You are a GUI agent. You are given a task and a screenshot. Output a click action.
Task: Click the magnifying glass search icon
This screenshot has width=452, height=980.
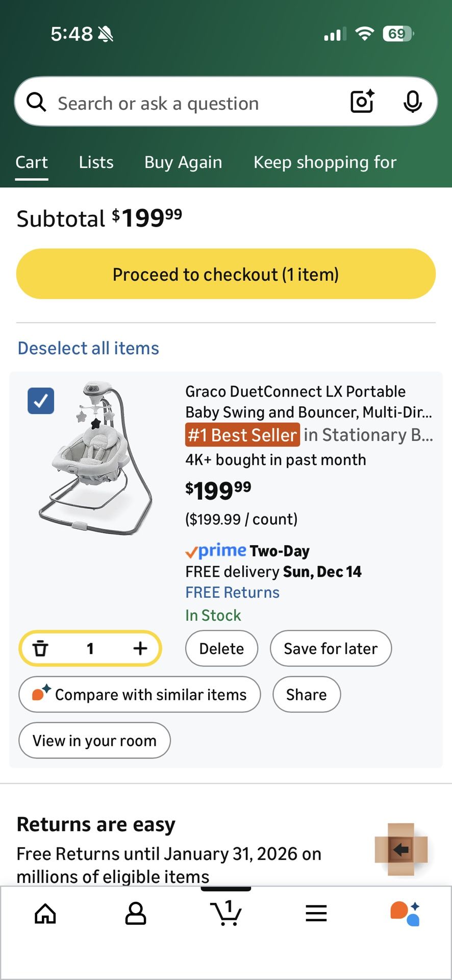[x=36, y=102]
